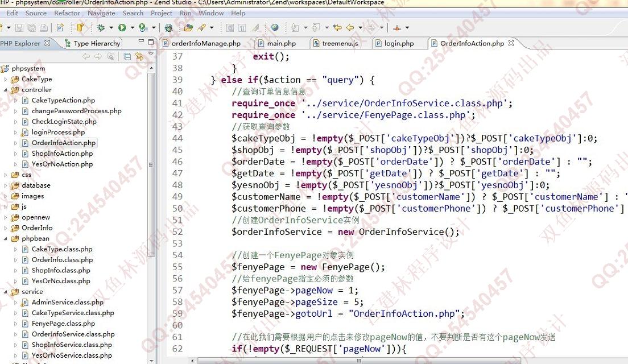This screenshot has width=628, height=364.
Task: Toggle block selection mode
Action: tap(230, 28)
